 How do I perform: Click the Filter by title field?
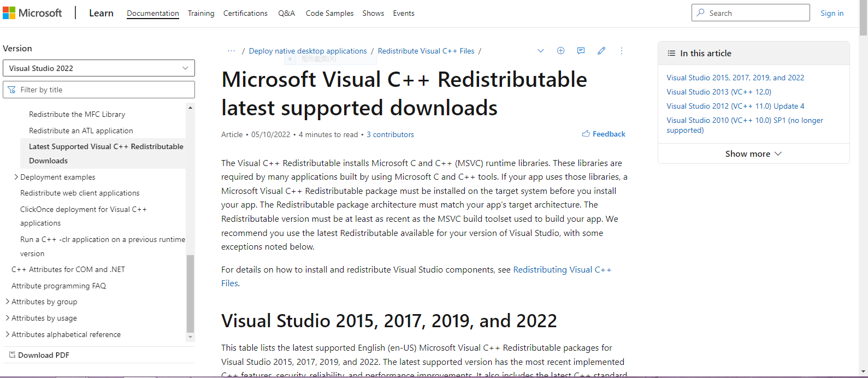point(99,90)
